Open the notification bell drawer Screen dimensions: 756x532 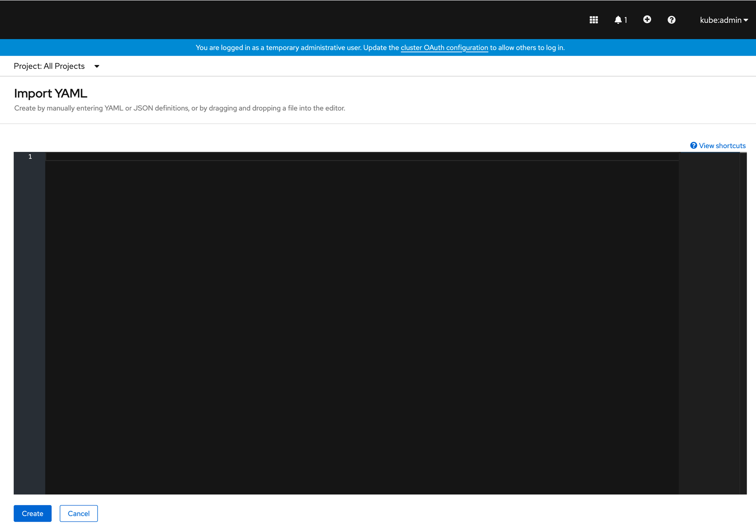click(x=618, y=20)
